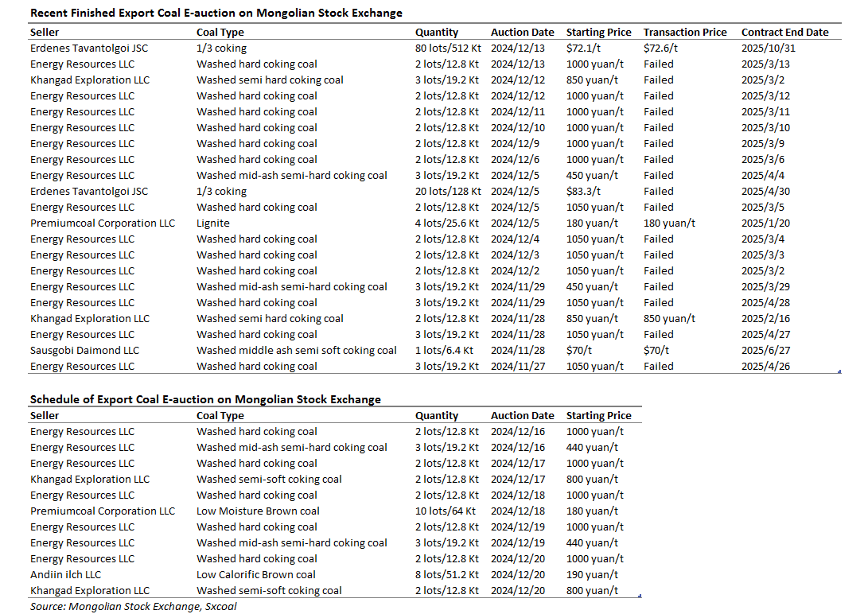
Task: Select the Erdenes Tavantolgoi JSC 80 lots row seller
Action: 89,49
